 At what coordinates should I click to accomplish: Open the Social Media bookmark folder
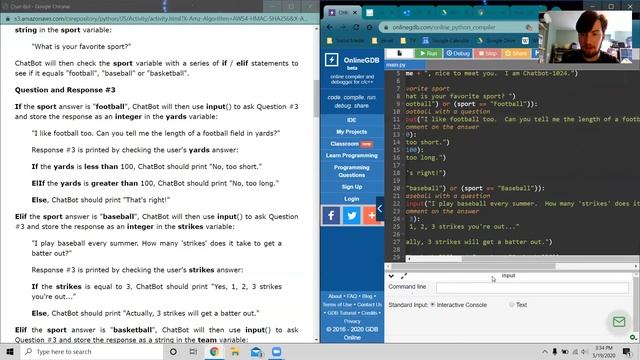(x=345, y=41)
